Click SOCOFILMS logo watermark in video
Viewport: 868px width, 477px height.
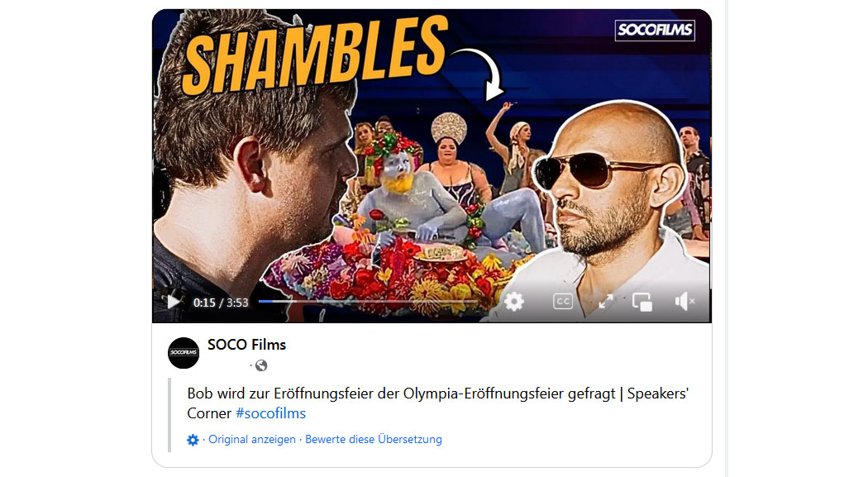655,29
